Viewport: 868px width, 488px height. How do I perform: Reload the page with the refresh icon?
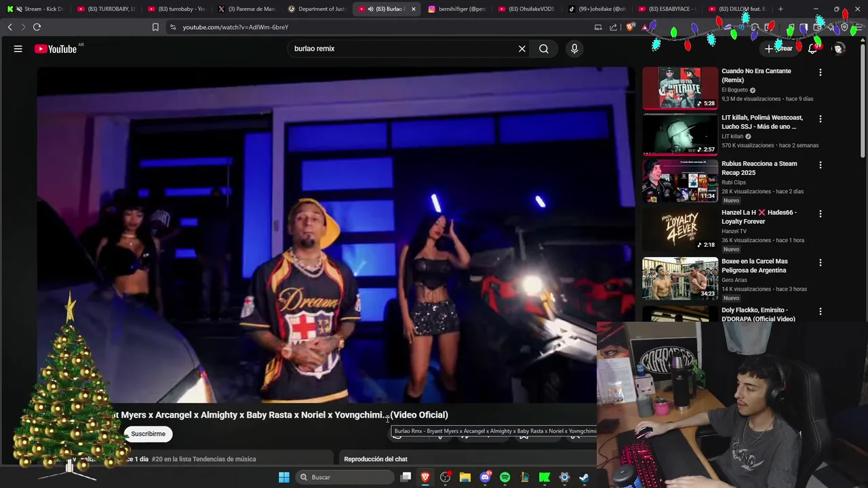point(37,27)
